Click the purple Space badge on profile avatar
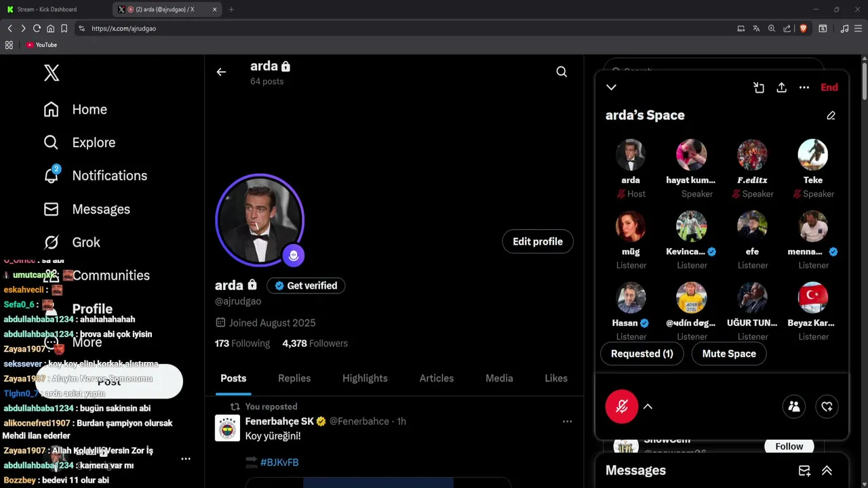The height and width of the screenshot is (488, 868). [294, 255]
